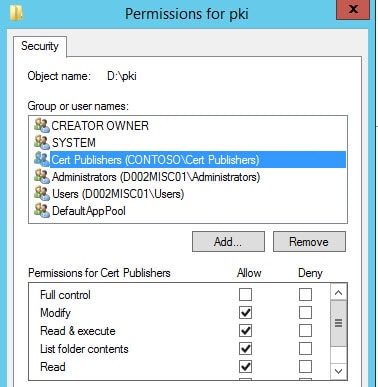Click the Add... button
378x387 pixels.
pos(228,242)
